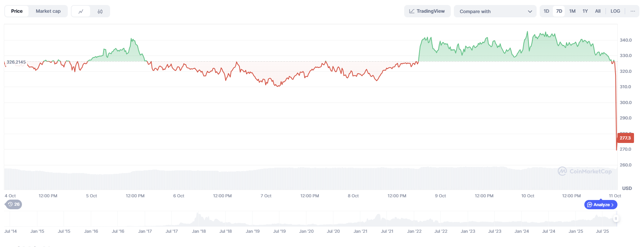Select the 1D time range
The width and height of the screenshot is (644, 247).
pos(546,11)
